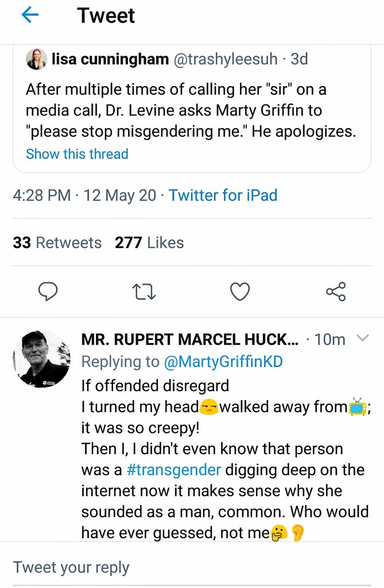
Task: Open the Twitter for iPad link
Action: coord(223,195)
